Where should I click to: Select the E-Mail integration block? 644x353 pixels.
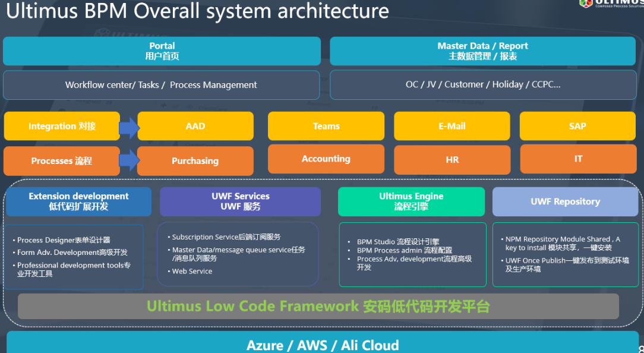click(x=452, y=126)
